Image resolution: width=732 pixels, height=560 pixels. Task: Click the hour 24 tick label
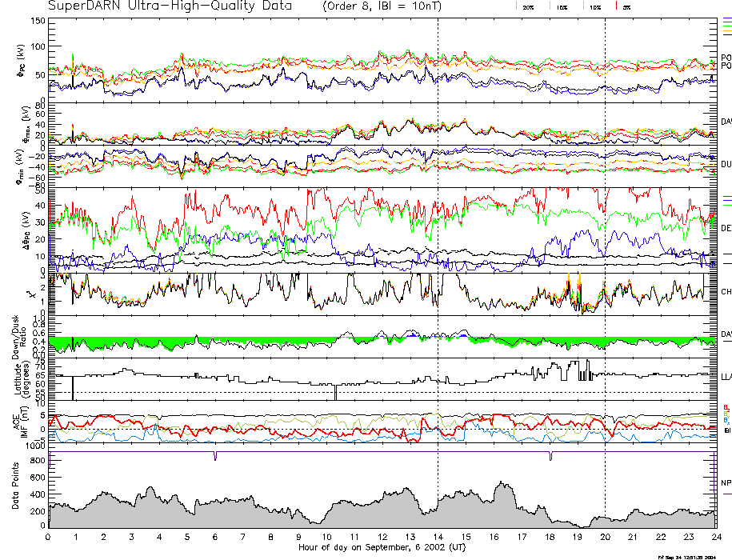715,536
